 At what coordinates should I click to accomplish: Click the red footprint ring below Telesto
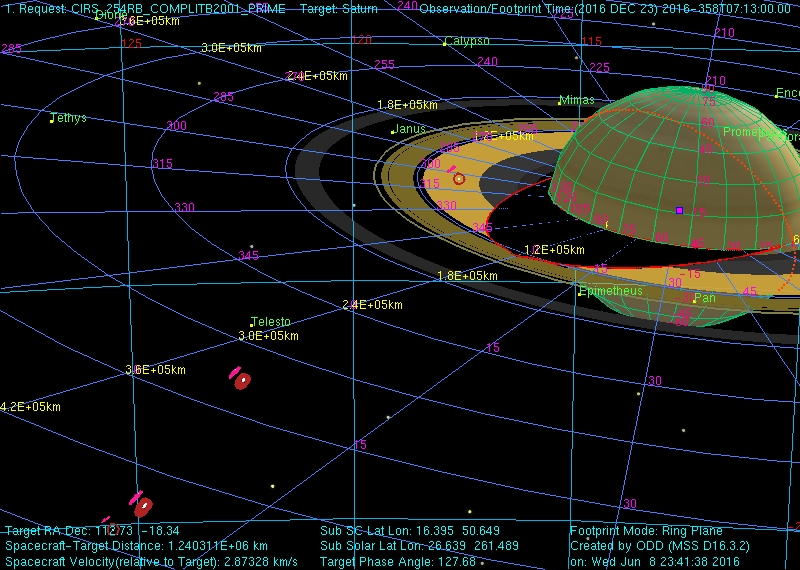click(x=242, y=380)
